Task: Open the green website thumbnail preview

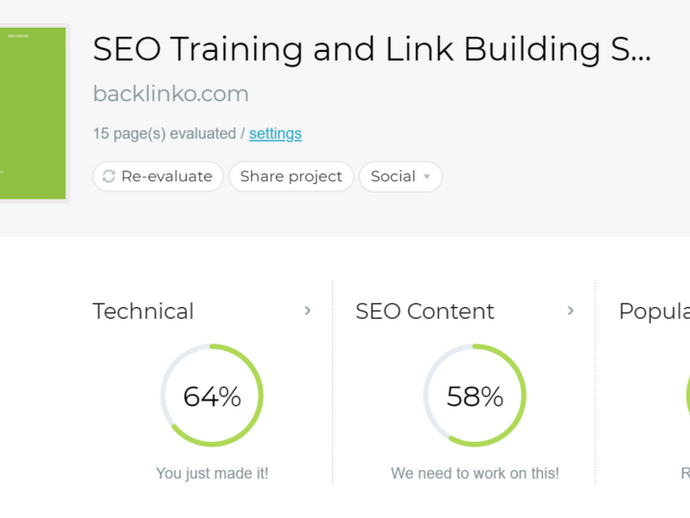Action: (33, 113)
